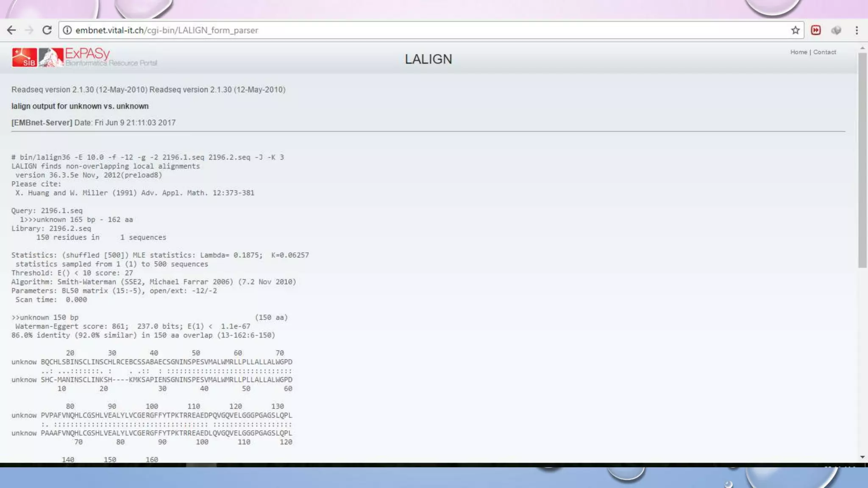Click the Waterman-Eggert score line
This screenshot has height=488, width=868.
pos(133,326)
